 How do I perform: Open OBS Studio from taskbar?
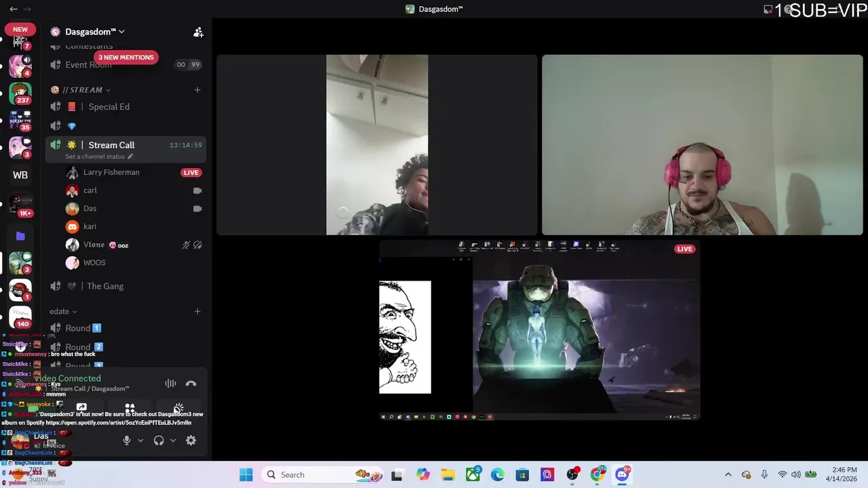[572, 474]
